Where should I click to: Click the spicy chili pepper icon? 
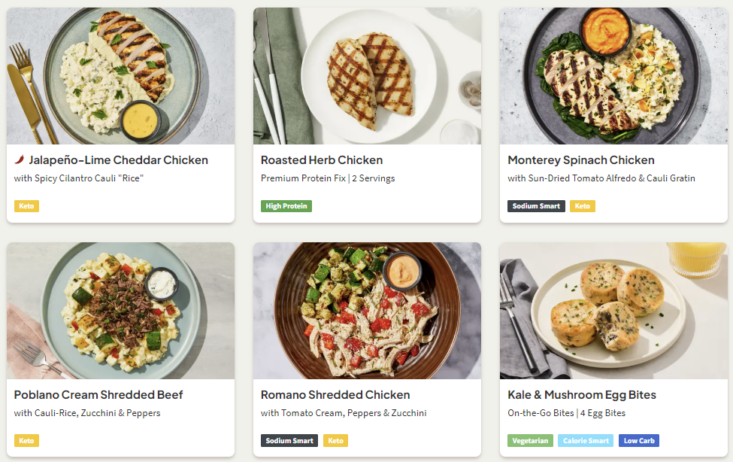point(19,160)
